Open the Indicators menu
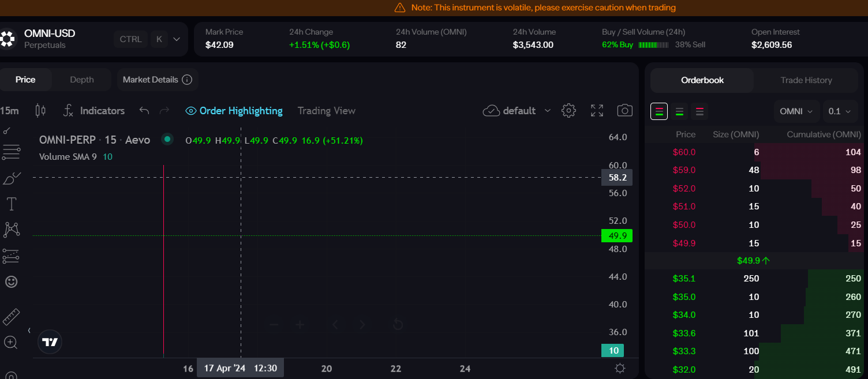The width and height of the screenshot is (868, 379). coord(94,111)
